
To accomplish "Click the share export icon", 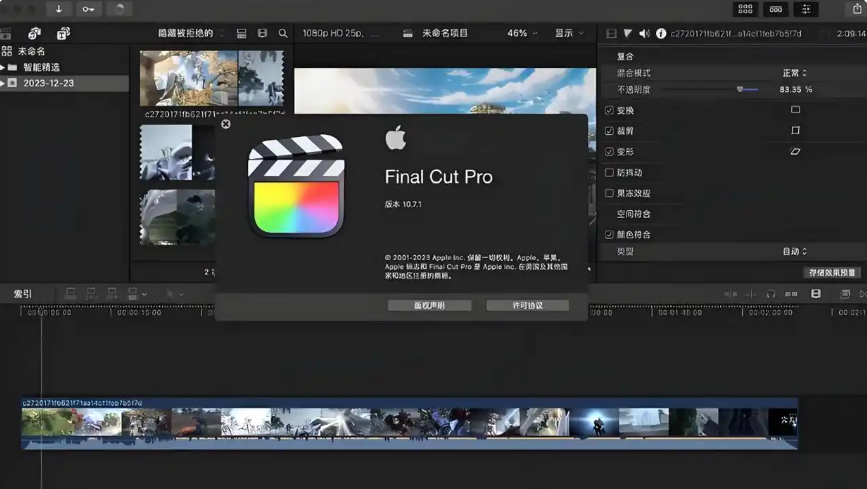I will coord(858,9).
